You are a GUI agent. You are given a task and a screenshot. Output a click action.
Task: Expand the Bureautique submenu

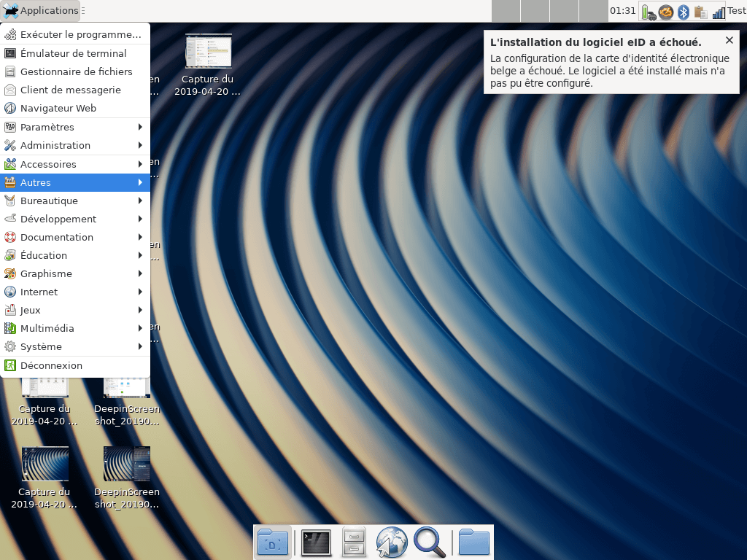coord(75,201)
